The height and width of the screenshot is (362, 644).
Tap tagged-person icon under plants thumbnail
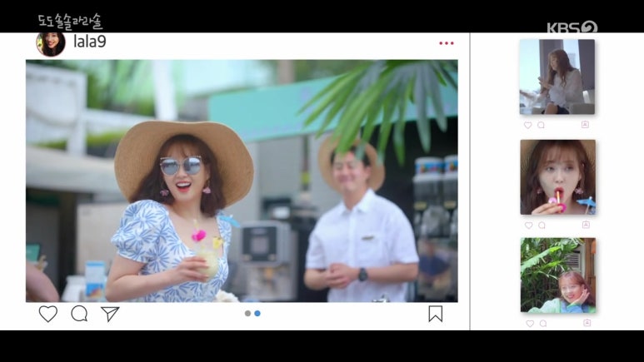coord(587,323)
